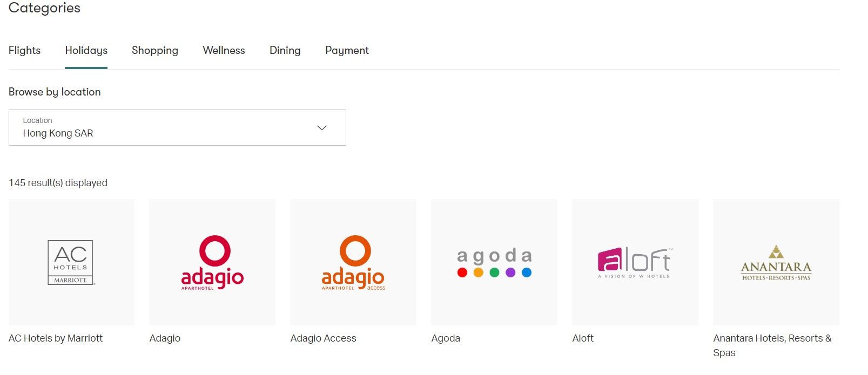The height and width of the screenshot is (375, 868).
Task: Select the orange Adagio Access logo
Action: click(353, 262)
